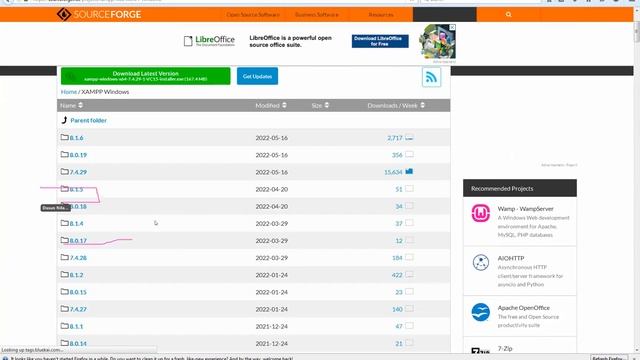Open the 7-Zip project title
The image size is (640, 360).
505,349
